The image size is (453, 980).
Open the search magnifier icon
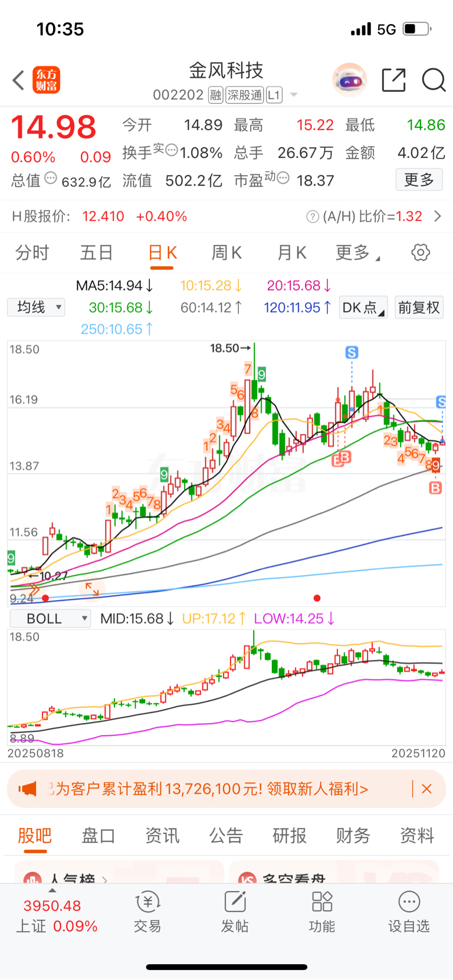[434, 80]
